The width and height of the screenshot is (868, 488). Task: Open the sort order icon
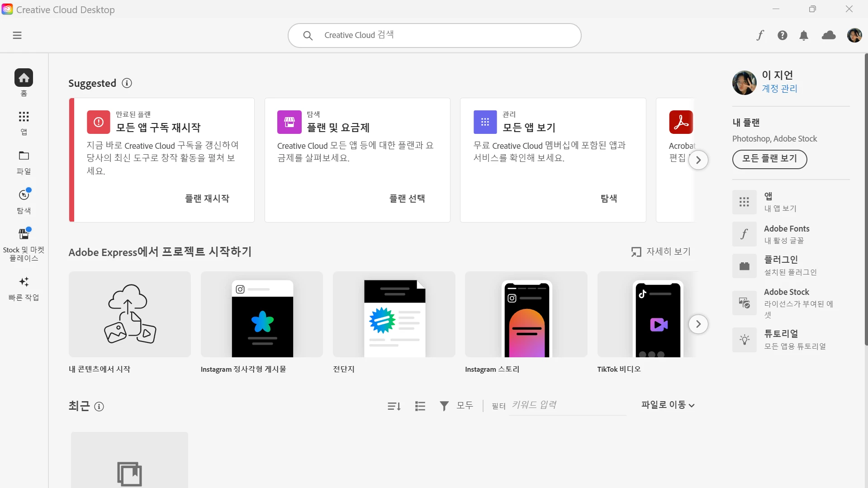coord(394,406)
